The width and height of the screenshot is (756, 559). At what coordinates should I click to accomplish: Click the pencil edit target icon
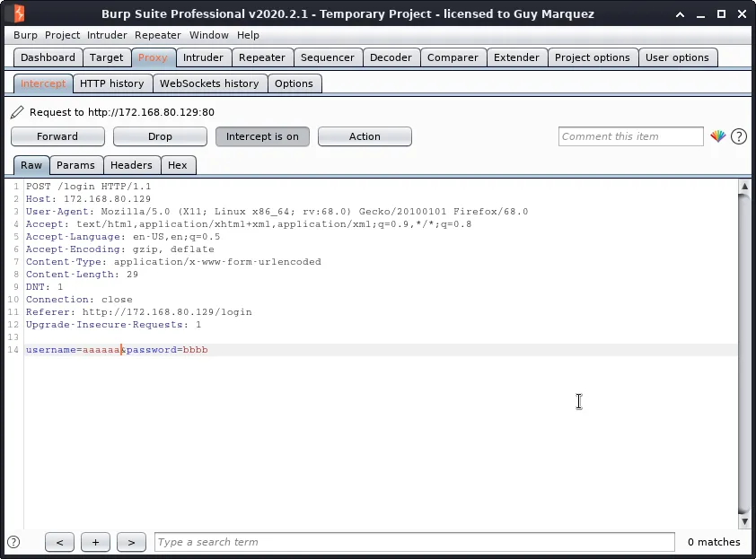pos(17,112)
